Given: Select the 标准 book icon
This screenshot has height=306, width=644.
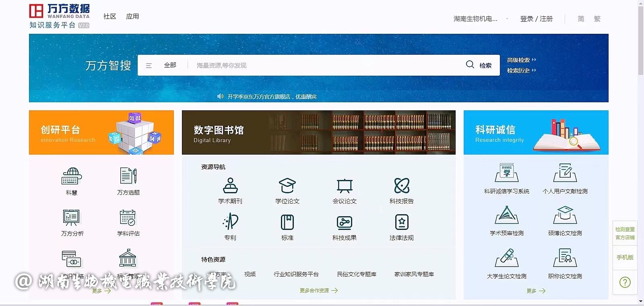Looking at the screenshot, I should coord(287,222).
